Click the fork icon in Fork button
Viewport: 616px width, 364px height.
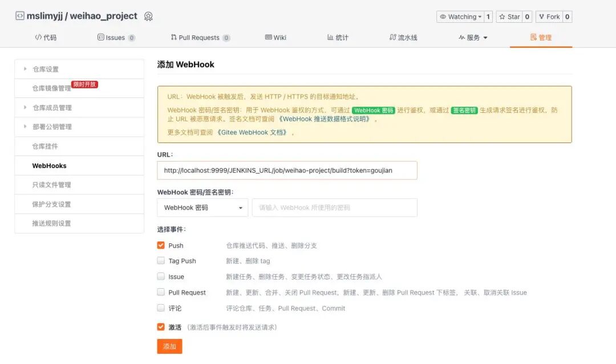(x=541, y=17)
